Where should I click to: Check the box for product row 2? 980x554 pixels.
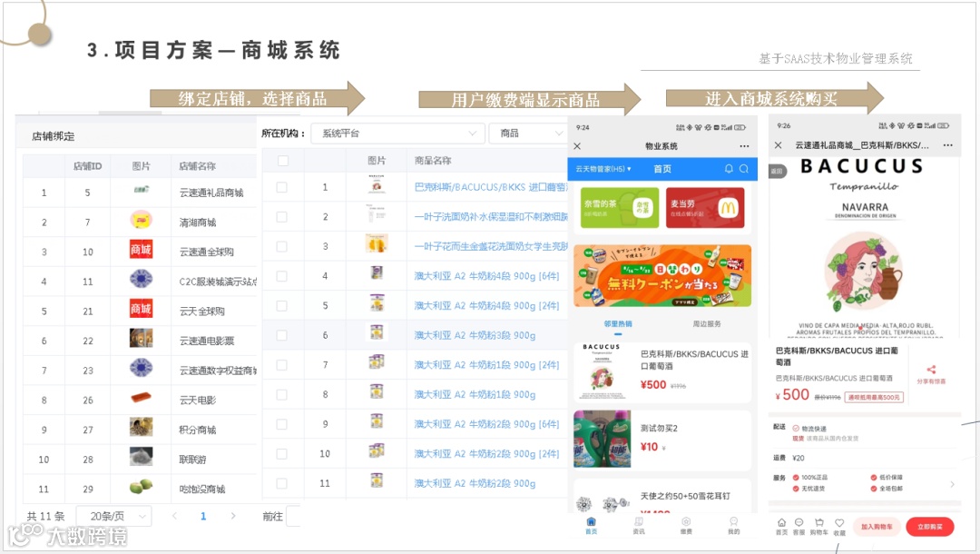click(282, 217)
